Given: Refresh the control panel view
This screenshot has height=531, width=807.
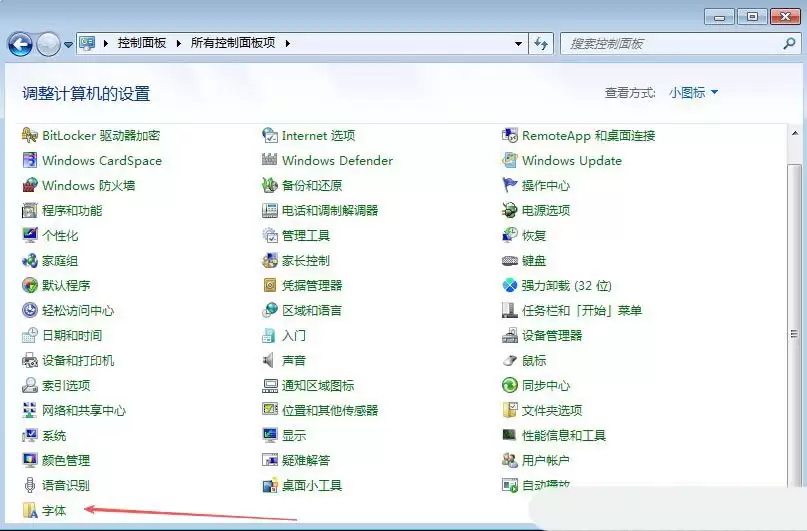Looking at the screenshot, I should point(541,44).
